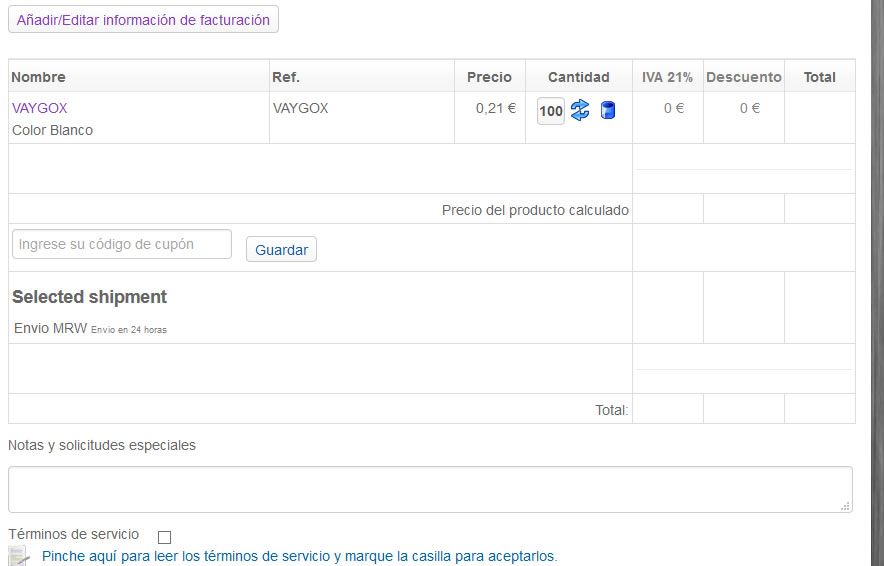Click the IVA 21% column header
The image size is (884, 566).
(668, 77)
